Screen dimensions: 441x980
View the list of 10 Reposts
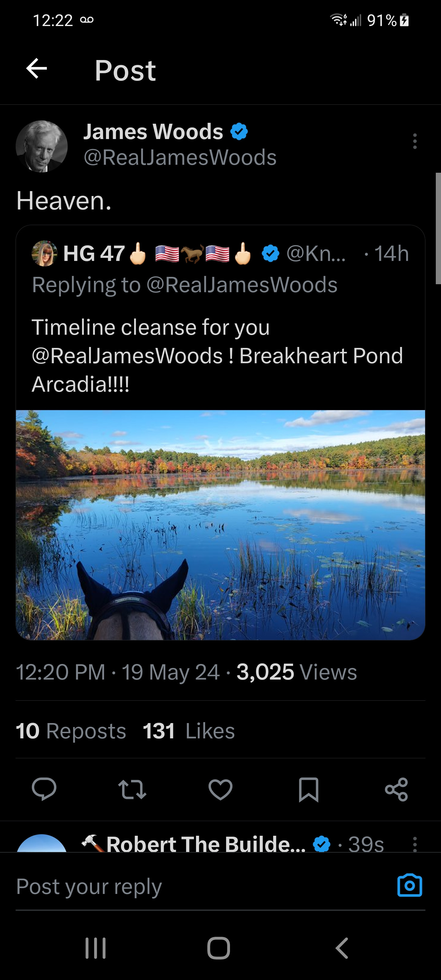[x=71, y=731]
